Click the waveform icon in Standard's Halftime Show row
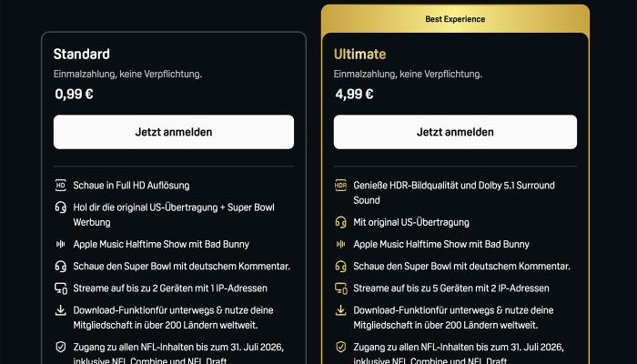 pos(60,244)
